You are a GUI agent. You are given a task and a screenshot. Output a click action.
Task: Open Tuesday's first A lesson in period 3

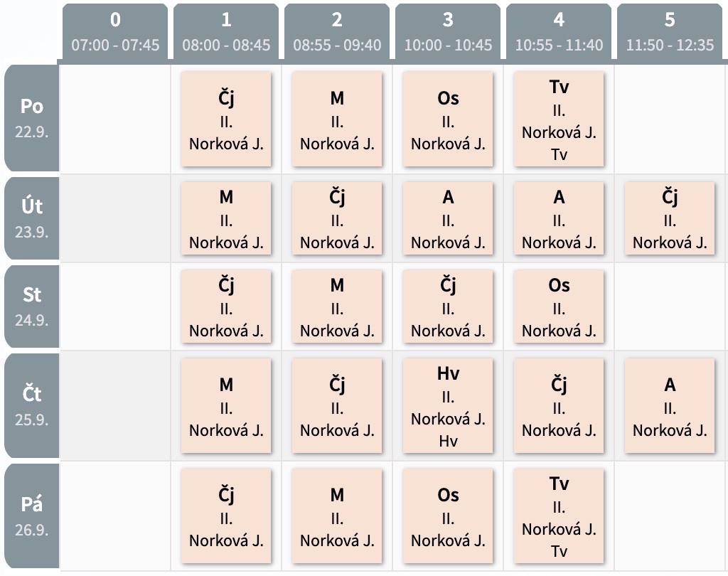click(448, 218)
